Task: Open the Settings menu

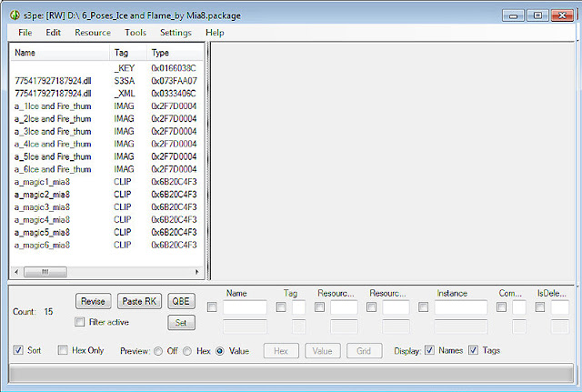Action: [x=176, y=33]
